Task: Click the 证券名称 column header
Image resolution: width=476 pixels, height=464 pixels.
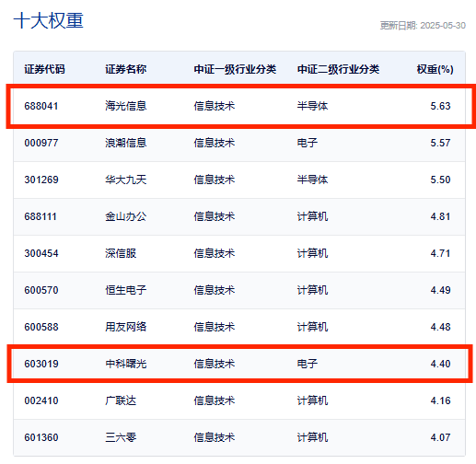Action: 126,69
